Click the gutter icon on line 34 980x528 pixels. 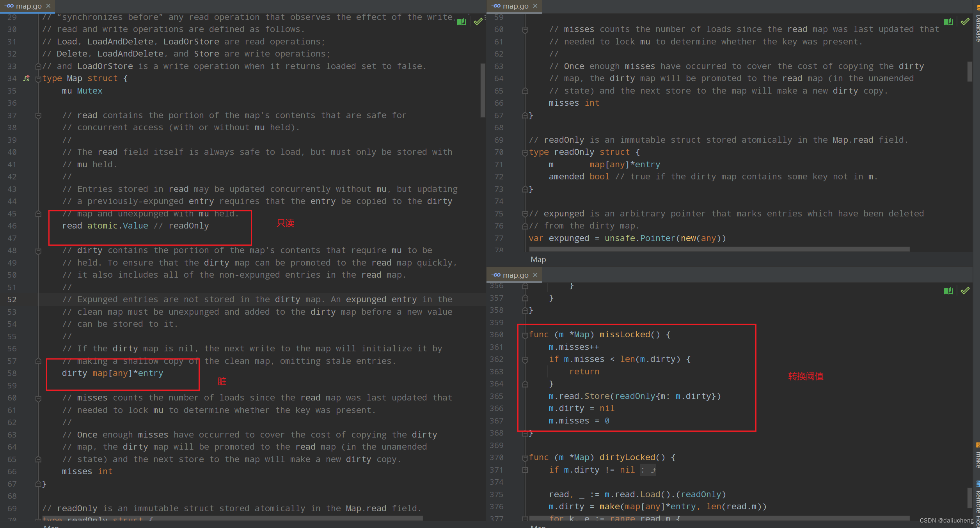pyautogui.click(x=27, y=78)
